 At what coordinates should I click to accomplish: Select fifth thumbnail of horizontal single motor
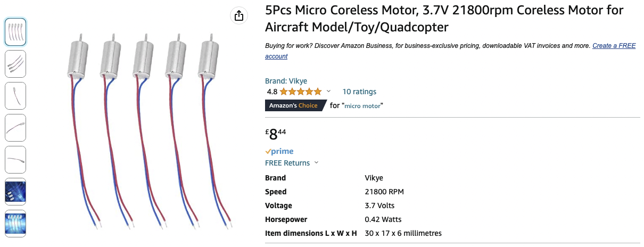click(15, 160)
